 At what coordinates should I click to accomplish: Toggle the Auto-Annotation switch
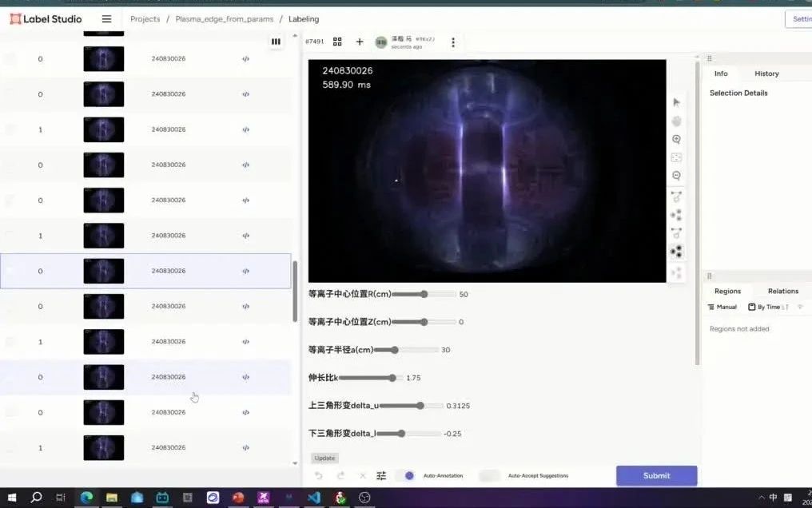(x=405, y=476)
